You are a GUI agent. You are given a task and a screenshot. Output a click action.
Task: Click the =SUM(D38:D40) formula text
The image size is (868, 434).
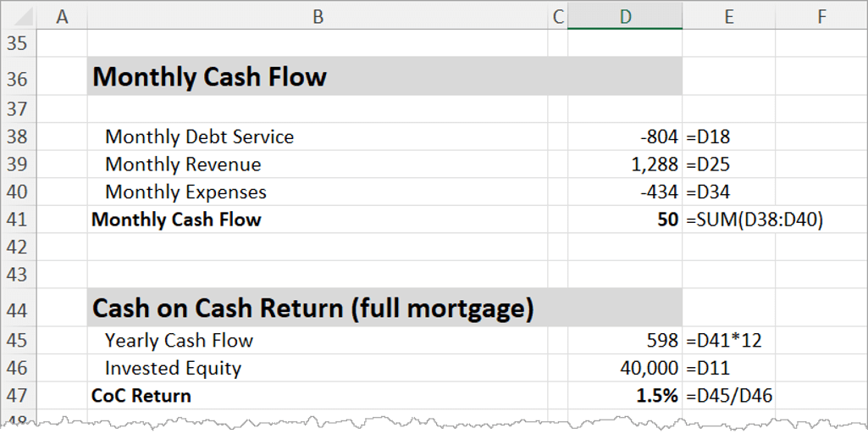pyautogui.click(x=755, y=220)
